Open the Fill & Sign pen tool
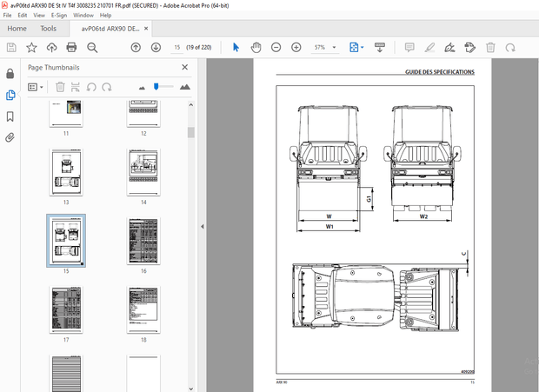Screen dimensions: 539x392 point(449,48)
